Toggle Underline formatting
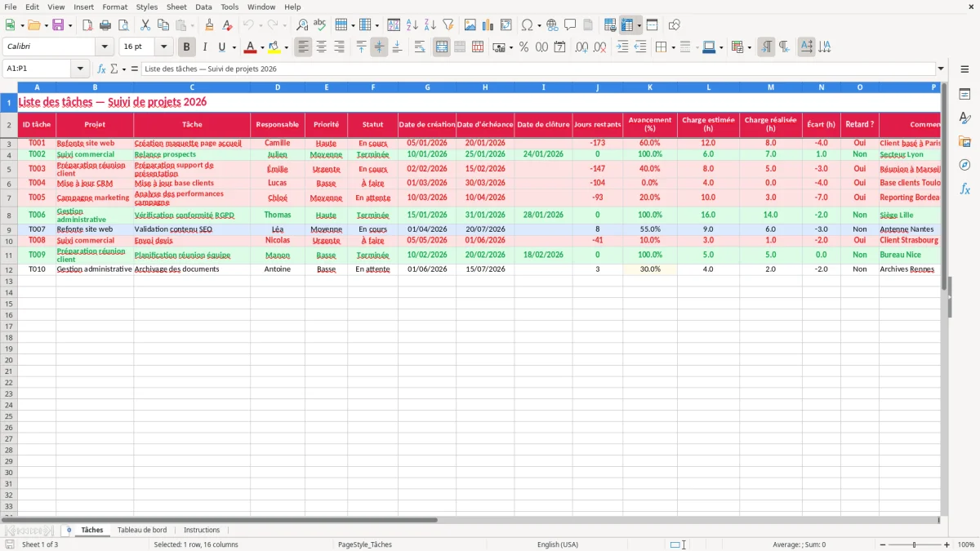Image resolution: width=980 pixels, height=551 pixels. click(221, 47)
